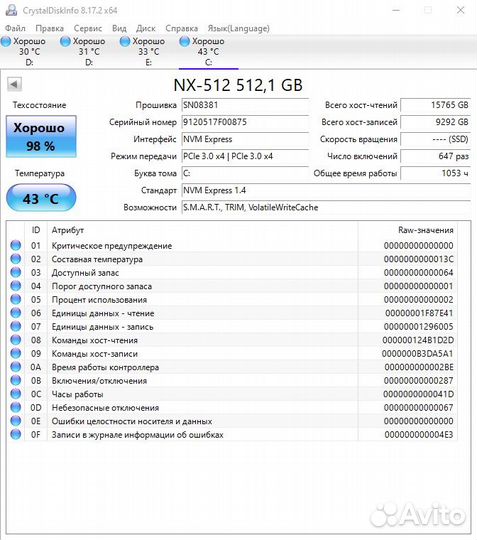This screenshot has height=540, width=477.
Task: Click raw value 0000000000041D
Action: coord(418,394)
